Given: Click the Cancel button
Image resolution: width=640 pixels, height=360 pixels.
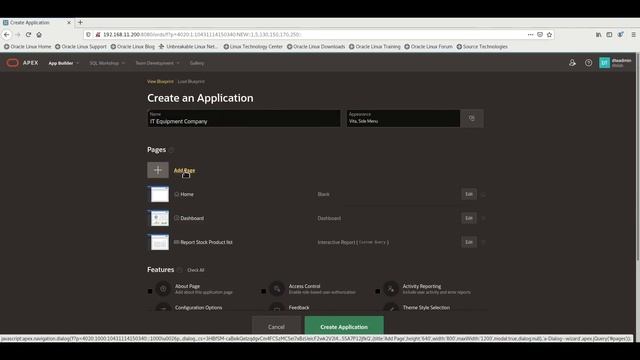Looking at the screenshot, I should click(x=276, y=327).
